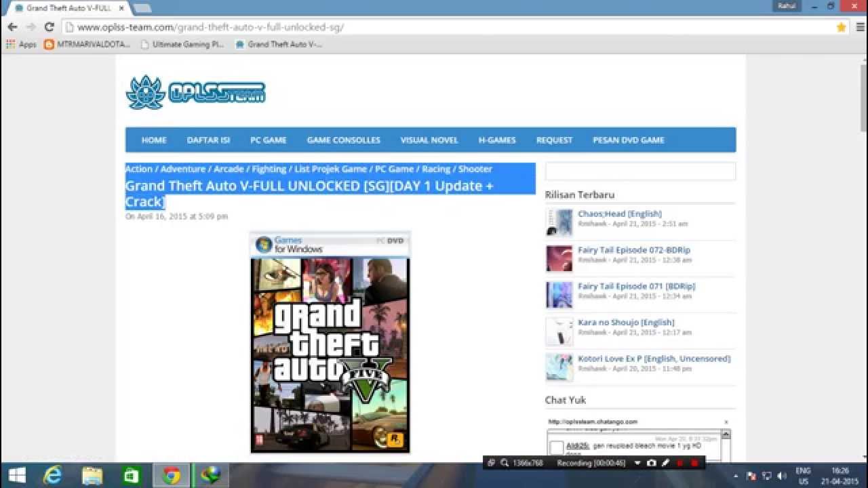Click the Grand Theft Auto V-FULL UNLOCKED post title
Viewport: 868px width, 488px height.
[309, 194]
